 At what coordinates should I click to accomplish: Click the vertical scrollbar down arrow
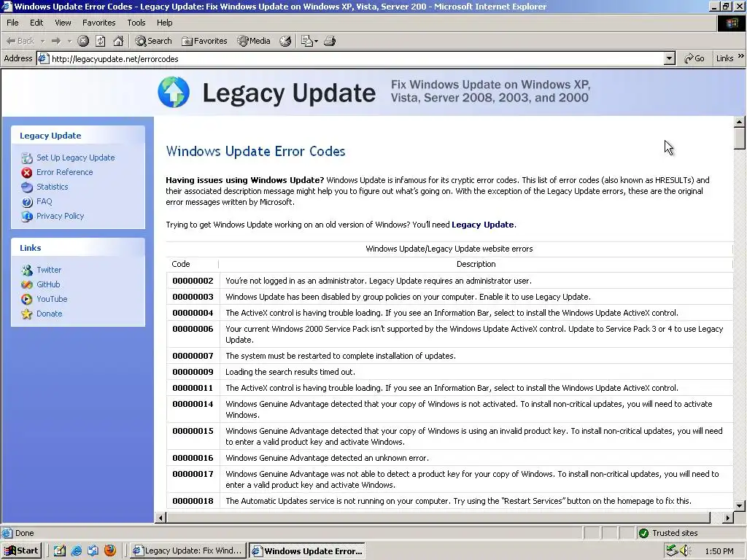740,506
